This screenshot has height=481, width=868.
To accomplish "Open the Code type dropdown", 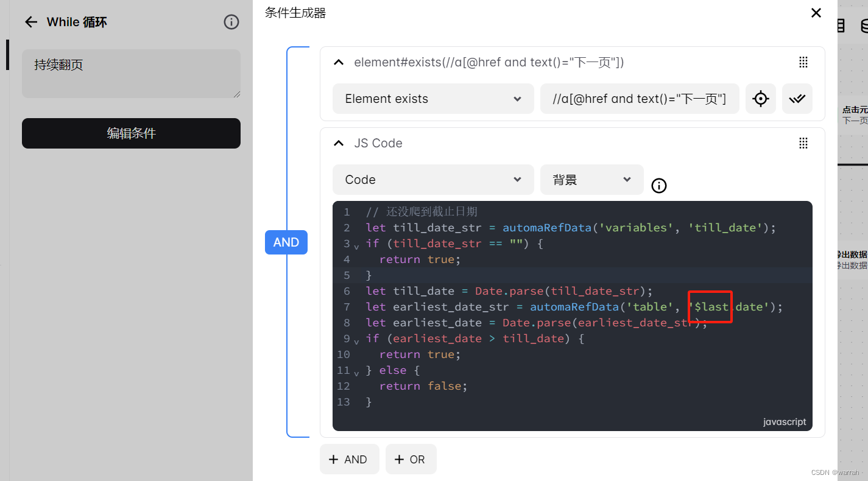I will coord(432,180).
